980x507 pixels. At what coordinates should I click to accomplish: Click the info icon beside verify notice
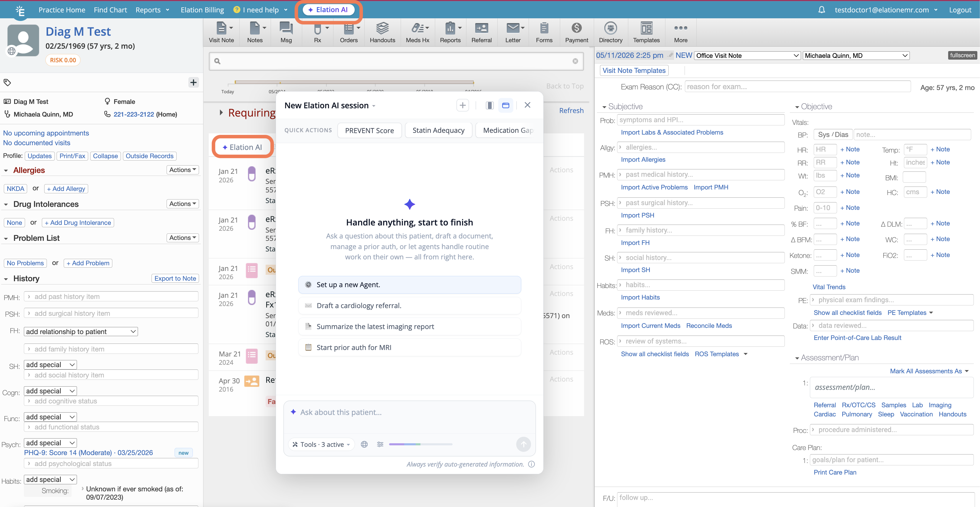pos(532,464)
